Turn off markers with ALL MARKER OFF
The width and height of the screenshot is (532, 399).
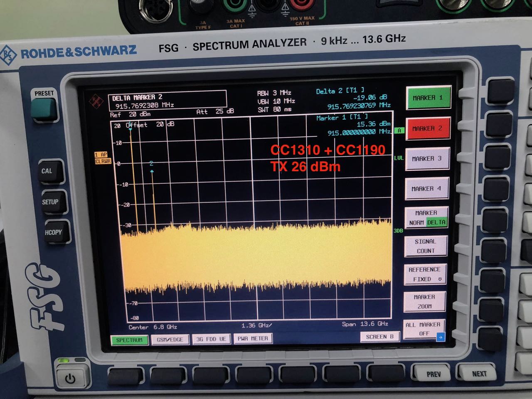click(x=424, y=329)
